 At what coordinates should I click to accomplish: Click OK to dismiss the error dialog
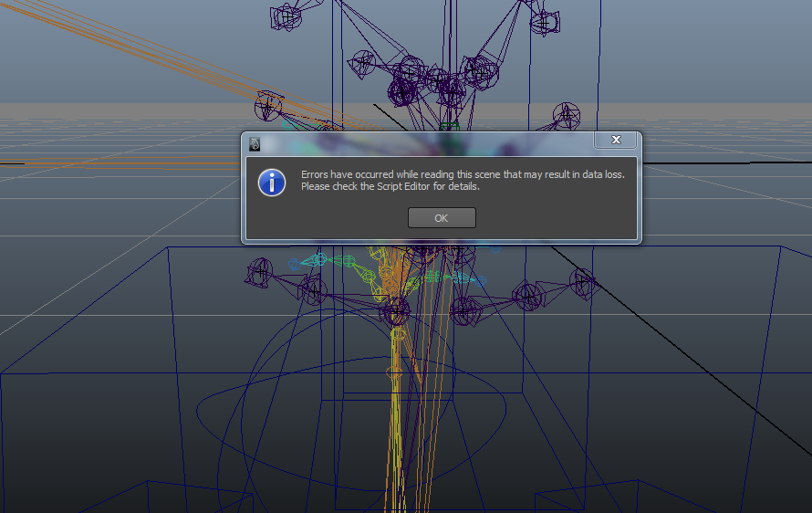(x=442, y=217)
